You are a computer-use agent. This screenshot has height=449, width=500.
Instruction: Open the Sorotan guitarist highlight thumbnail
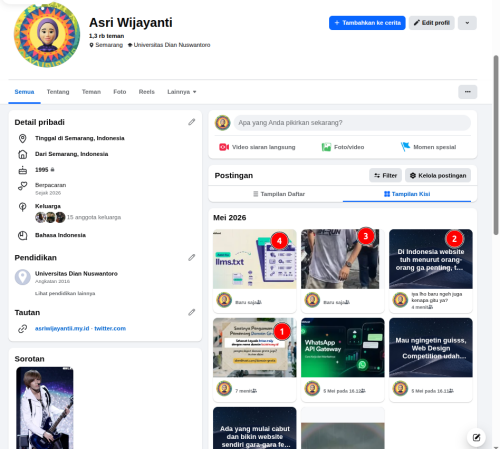point(45,408)
